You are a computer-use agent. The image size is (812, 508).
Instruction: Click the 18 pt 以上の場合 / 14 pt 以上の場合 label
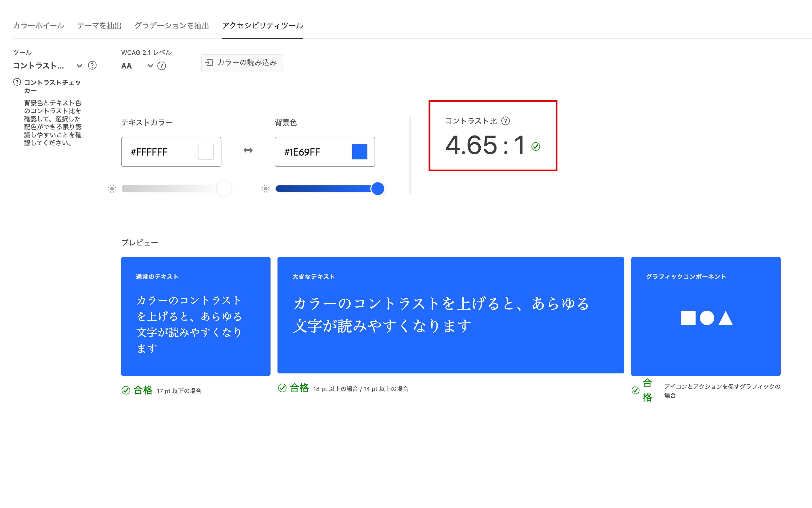tap(361, 389)
